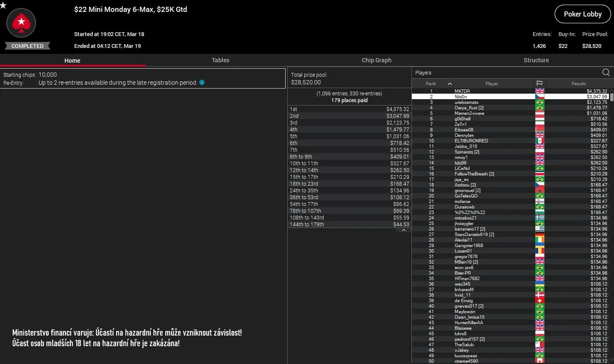Collapse the payout list using the bottom chevron
The width and height of the screenshot is (614, 364).
coord(403,230)
